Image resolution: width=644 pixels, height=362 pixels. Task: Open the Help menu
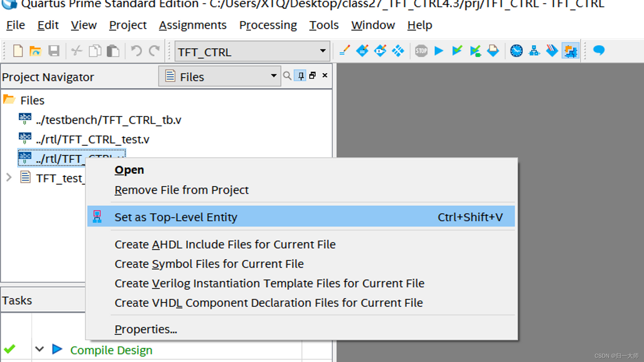click(x=420, y=25)
